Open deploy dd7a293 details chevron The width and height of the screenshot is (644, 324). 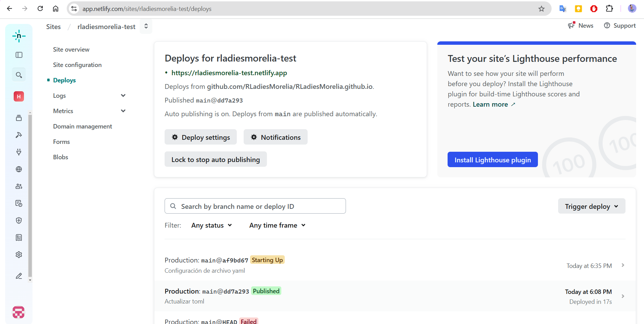[x=623, y=296]
